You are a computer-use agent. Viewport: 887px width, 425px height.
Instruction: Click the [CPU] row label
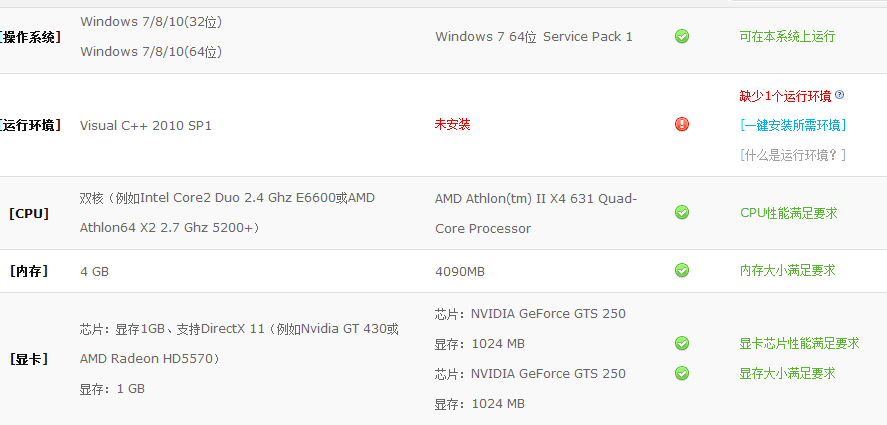(x=29, y=213)
